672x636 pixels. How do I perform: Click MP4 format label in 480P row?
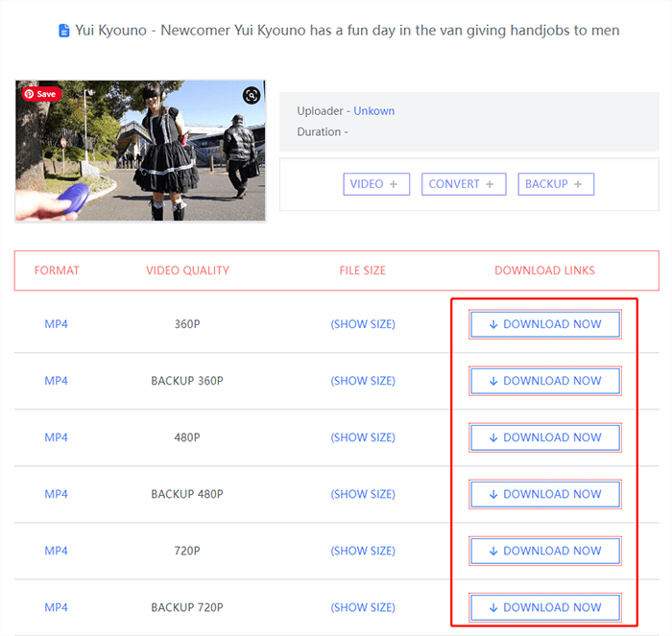[x=56, y=437]
